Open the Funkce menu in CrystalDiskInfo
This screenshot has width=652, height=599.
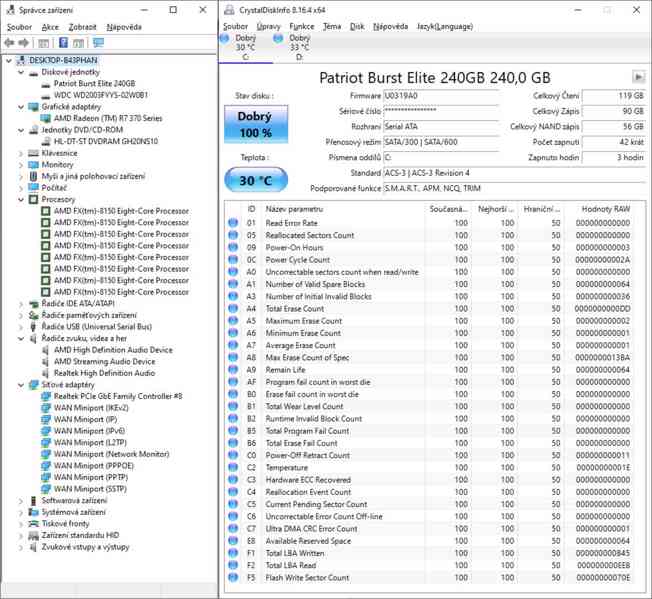pos(301,26)
